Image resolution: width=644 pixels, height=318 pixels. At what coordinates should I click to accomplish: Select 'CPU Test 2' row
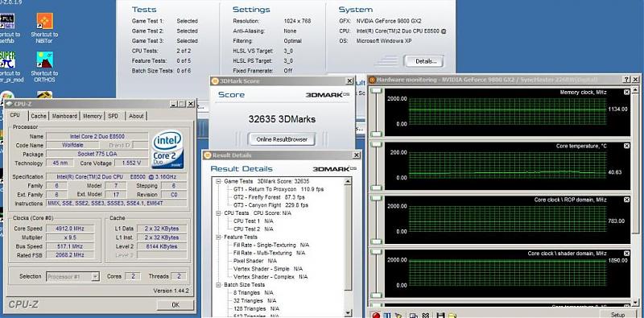(254, 229)
